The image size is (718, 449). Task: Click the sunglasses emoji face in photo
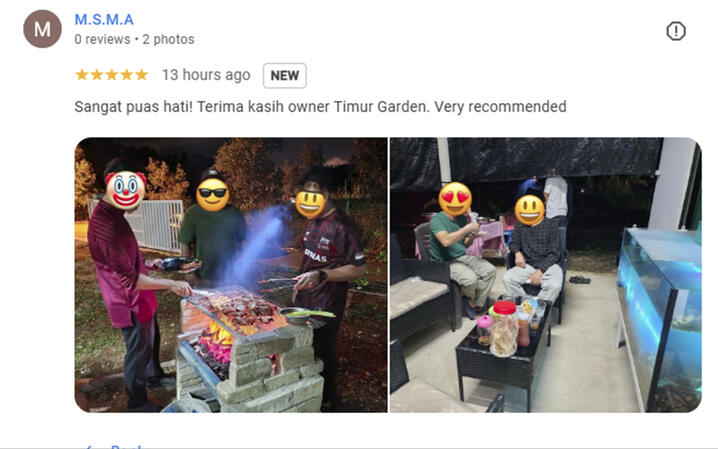212,195
